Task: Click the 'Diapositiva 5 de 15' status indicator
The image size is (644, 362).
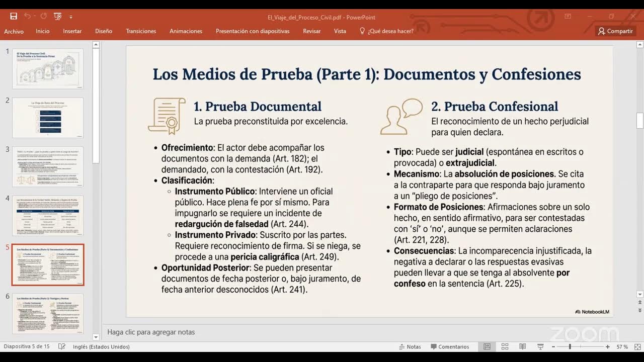Action: click(27, 347)
